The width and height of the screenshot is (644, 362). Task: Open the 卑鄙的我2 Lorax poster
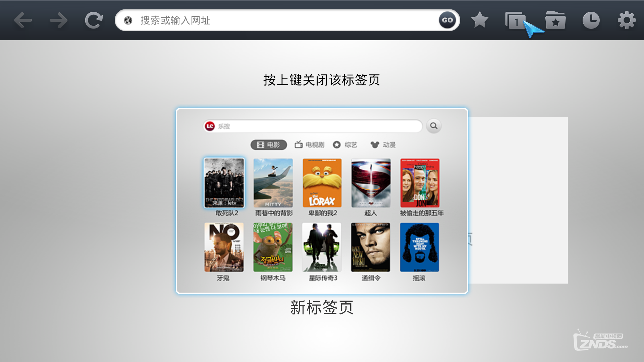322,183
